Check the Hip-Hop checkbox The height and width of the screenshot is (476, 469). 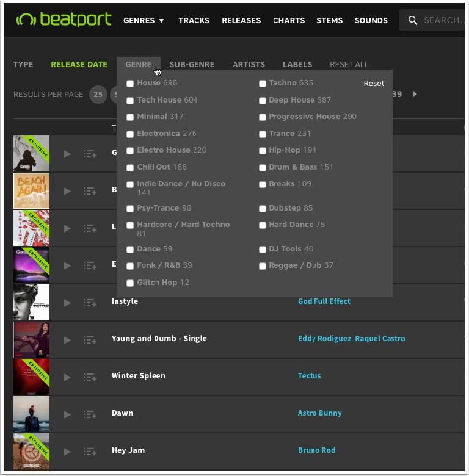pos(263,151)
